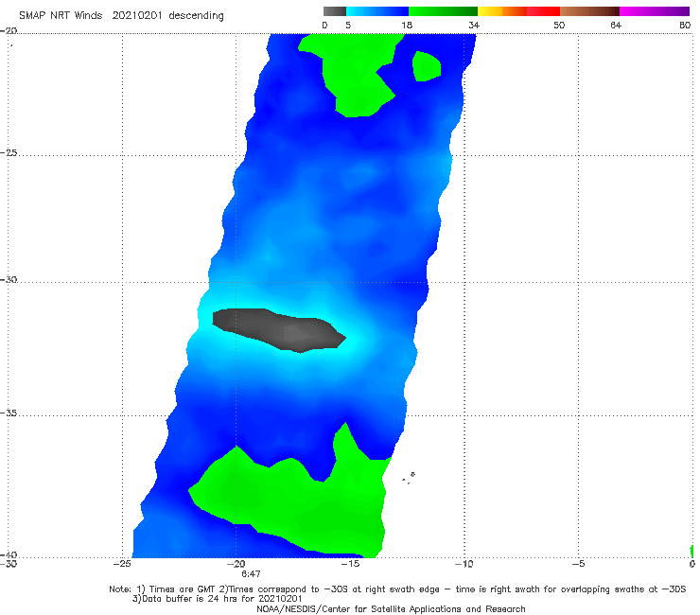
Task: Click the latitude axis label -25
Action: coord(9,152)
